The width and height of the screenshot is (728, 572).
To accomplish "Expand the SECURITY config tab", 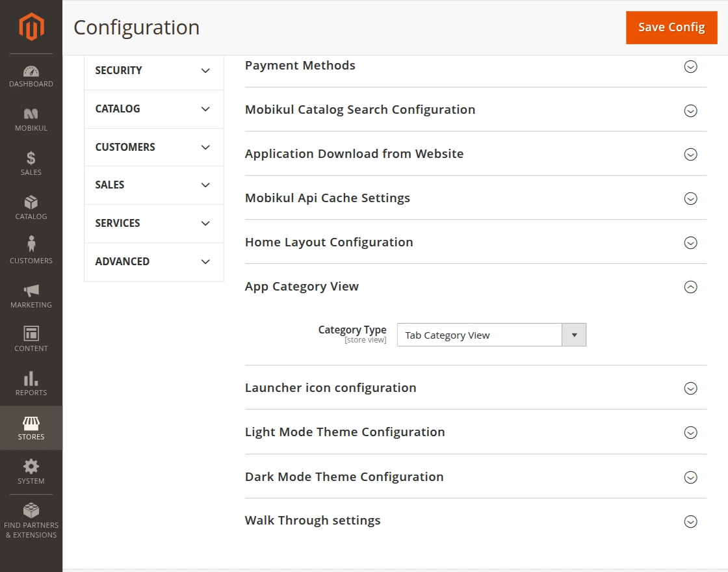I will tap(153, 71).
